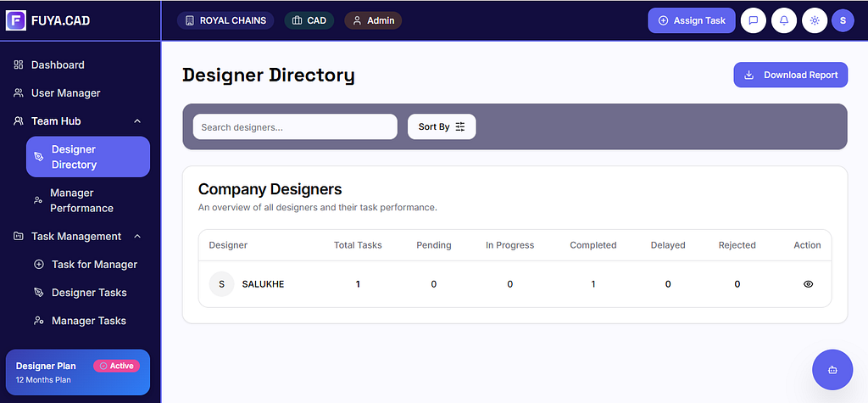The height and width of the screenshot is (403, 868).
Task: View SALUKHE details via eye icon
Action: click(808, 284)
